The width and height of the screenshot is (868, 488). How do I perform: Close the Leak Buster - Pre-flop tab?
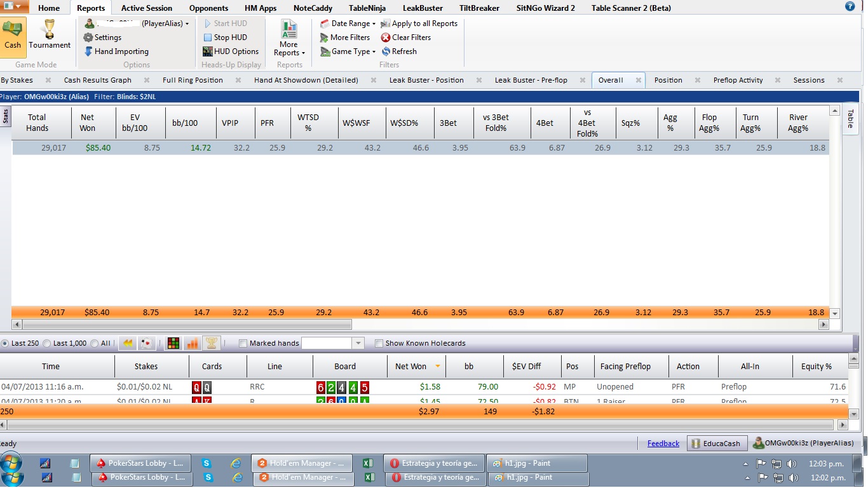click(583, 80)
